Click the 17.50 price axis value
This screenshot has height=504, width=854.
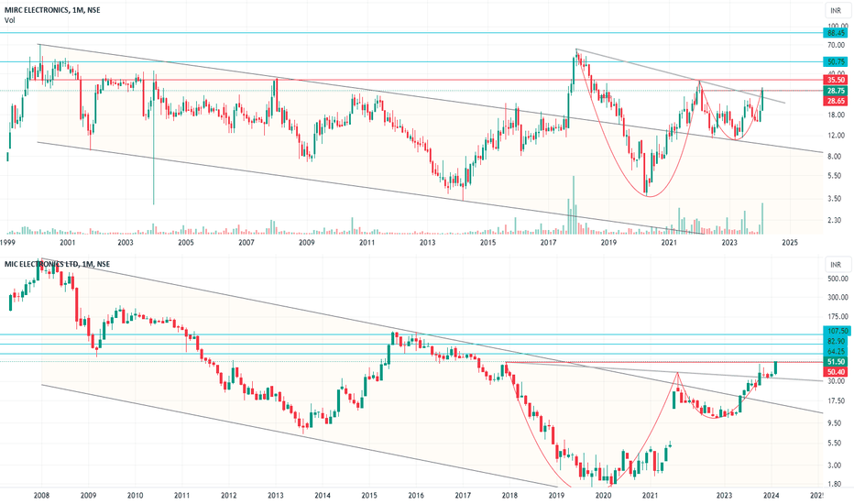(836, 401)
